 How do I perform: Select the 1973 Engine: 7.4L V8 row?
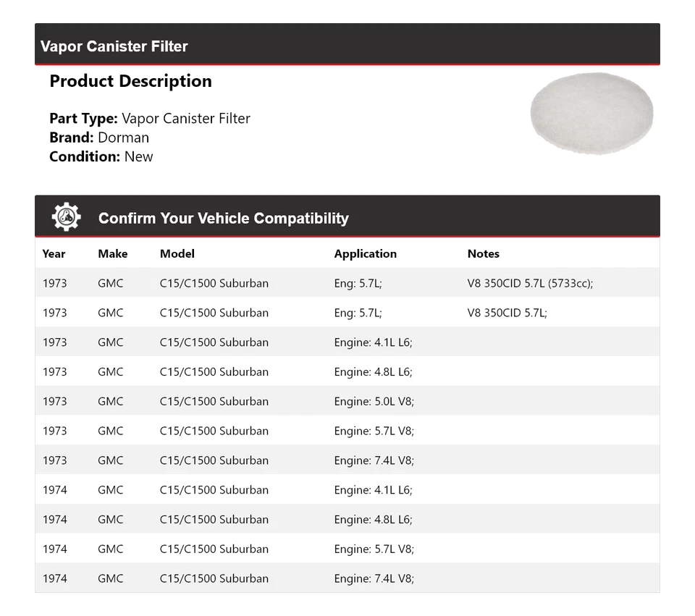(x=347, y=460)
